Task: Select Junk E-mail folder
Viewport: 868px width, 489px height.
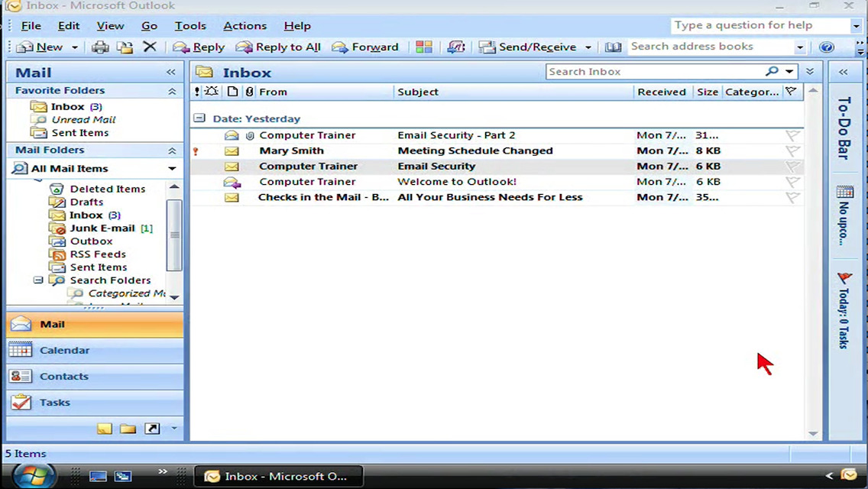Action: click(x=102, y=228)
